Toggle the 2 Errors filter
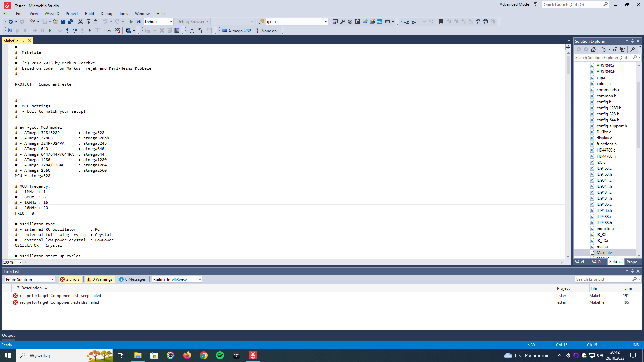The width and height of the screenshot is (644, 362). tap(70, 279)
